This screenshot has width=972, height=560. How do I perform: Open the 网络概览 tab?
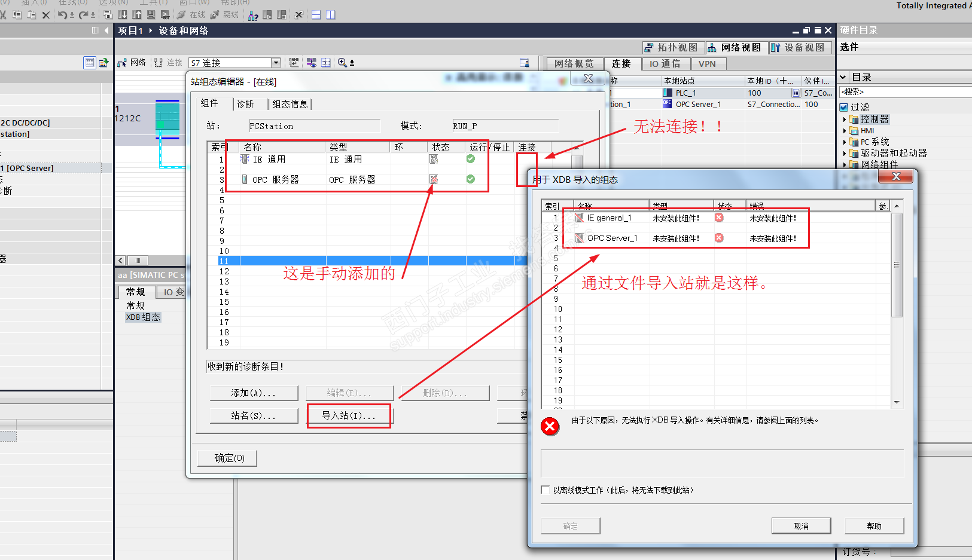[x=574, y=64]
